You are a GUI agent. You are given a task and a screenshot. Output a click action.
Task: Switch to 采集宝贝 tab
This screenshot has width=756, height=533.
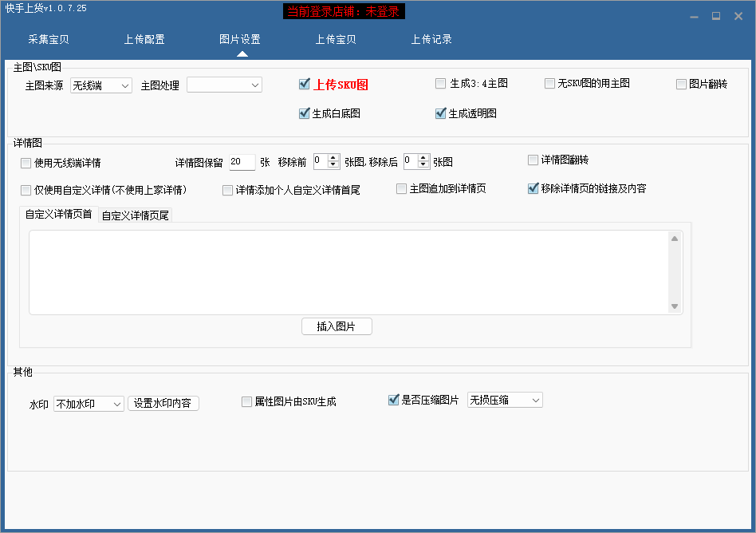pyautogui.click(x=49, y=39)
